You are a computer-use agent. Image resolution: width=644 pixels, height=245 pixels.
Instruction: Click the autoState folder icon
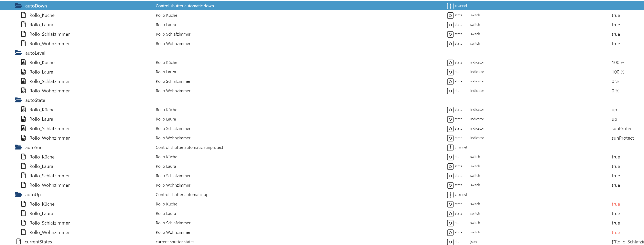click(18, 100)
